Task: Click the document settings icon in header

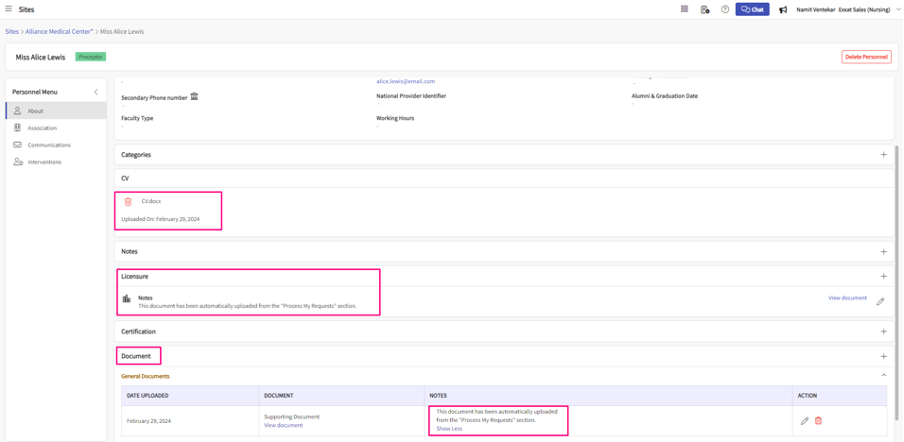Action: 705,9
